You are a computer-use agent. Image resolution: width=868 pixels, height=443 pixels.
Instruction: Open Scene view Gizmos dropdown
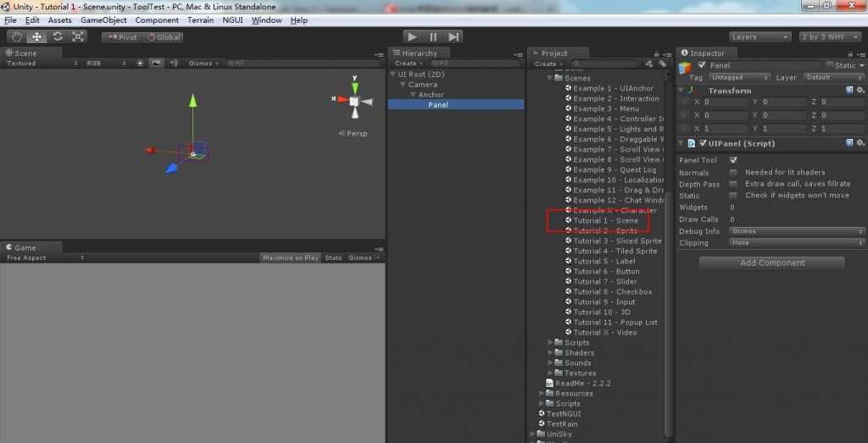(203, 64)
